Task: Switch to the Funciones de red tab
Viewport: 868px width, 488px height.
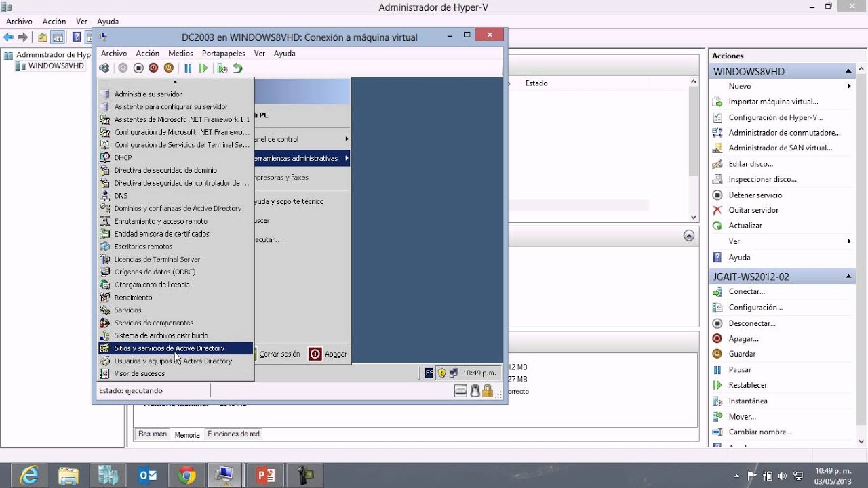Action: coord(233,434)
